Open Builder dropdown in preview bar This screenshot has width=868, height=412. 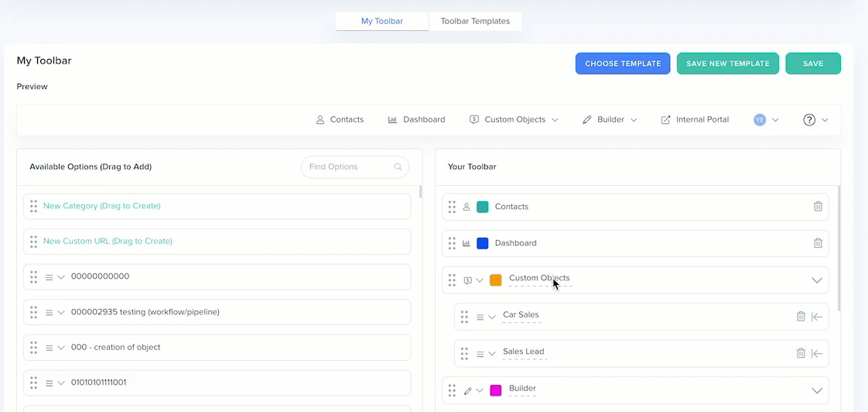(634, 120)
